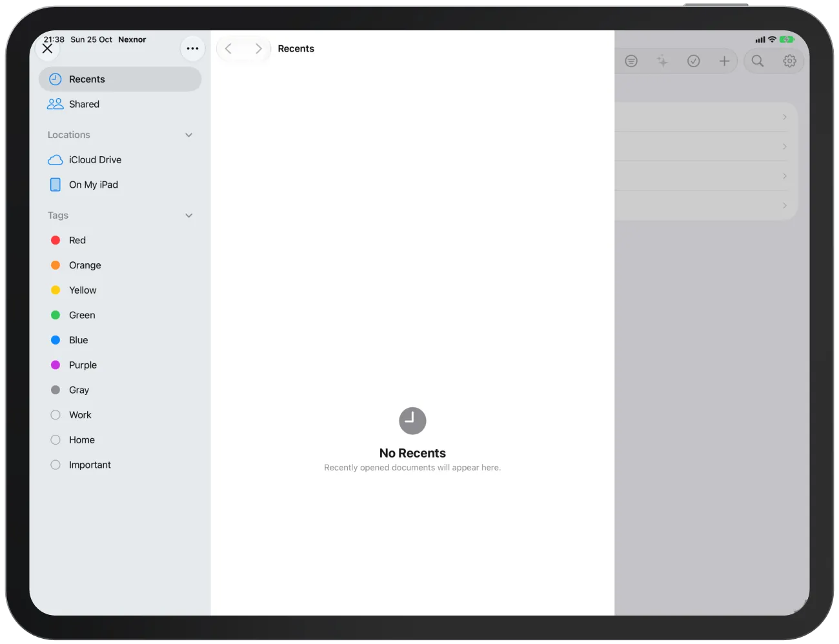The width and height of the screenshot is (839, 644).
Task: Select Recents in the sidebar
Action: pyautogui.click(x=120, y=79)
